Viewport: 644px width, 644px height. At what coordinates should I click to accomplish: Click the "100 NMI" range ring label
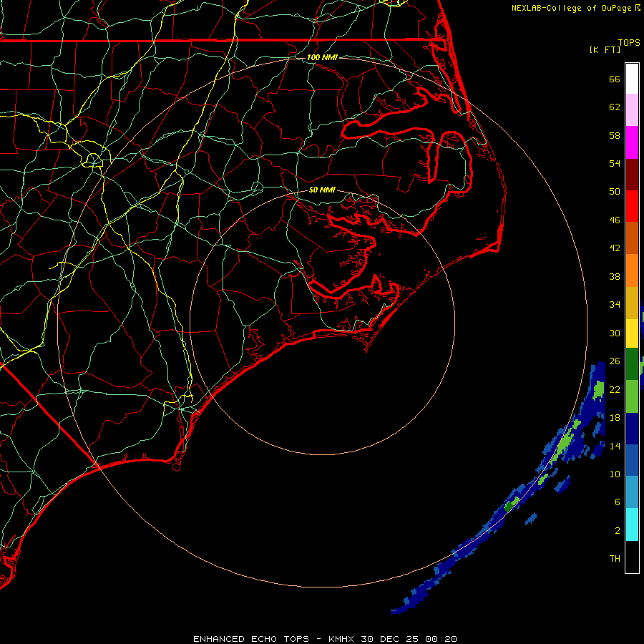(x=322, y=57)
